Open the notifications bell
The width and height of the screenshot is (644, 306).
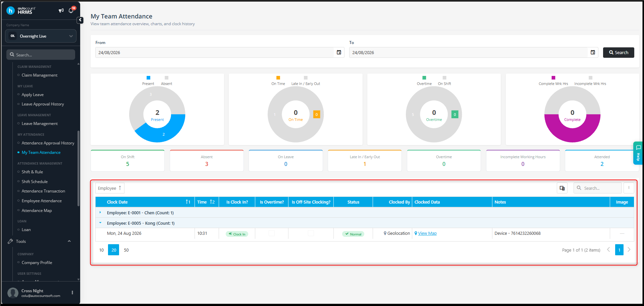(x=71, y=10)
